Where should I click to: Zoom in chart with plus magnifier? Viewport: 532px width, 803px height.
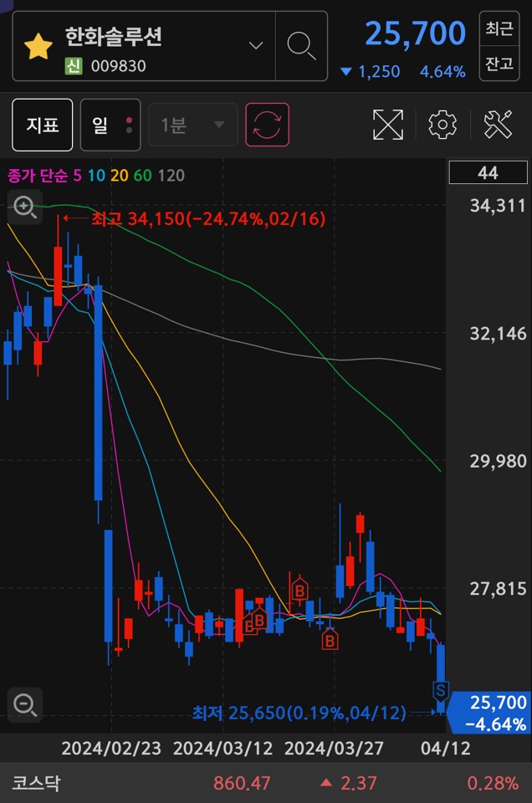tap(25, 207)
